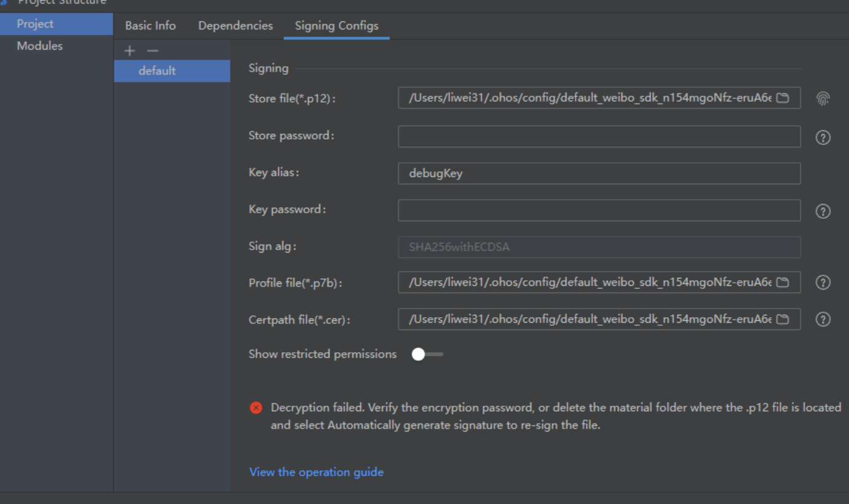Click the Key alias field with debugKey
The height and width of the screenshot is (504, 849).
599,173
